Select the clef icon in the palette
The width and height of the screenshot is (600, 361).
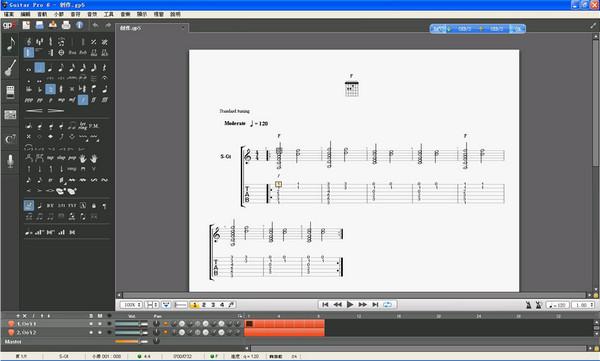[x=29, y=42]
